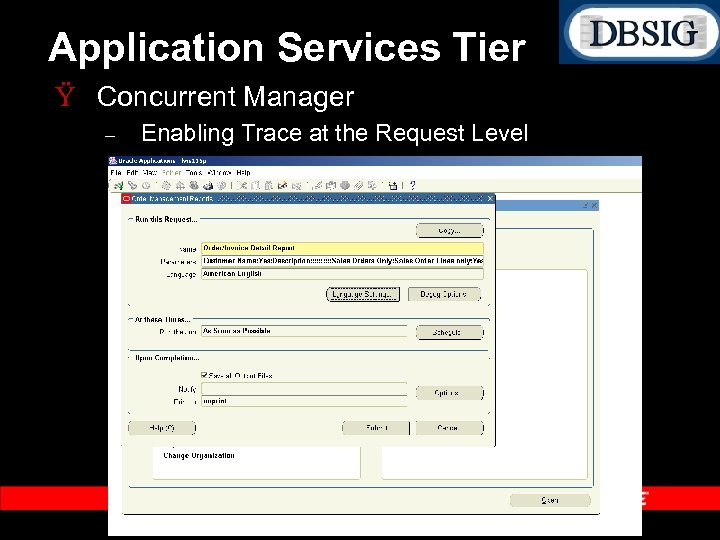
Task: Click the Find toolbar icon
Action: coord(132,186)
